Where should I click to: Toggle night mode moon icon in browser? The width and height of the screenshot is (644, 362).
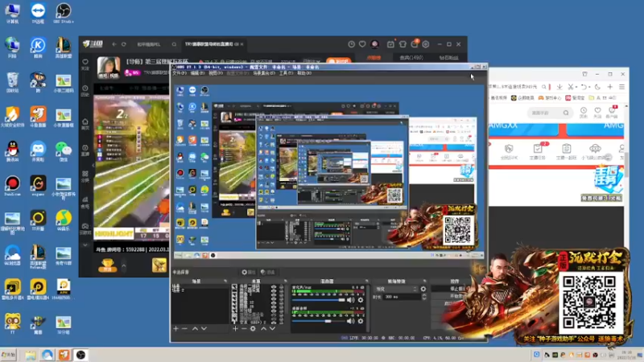[597, 87]
